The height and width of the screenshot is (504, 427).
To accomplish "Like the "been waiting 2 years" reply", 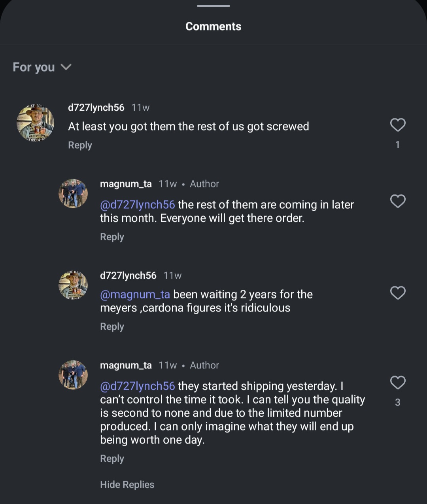I will click(x=397, y=293).
